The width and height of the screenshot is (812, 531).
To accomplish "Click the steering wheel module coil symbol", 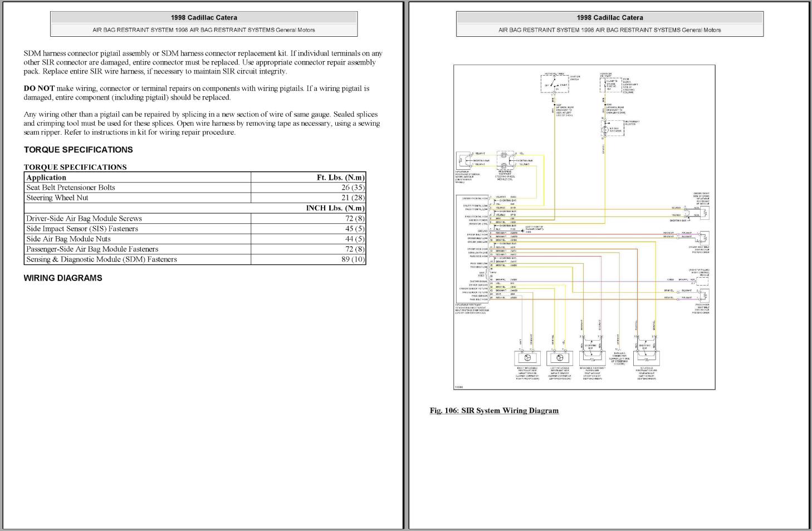I will (x=506, y=160).
